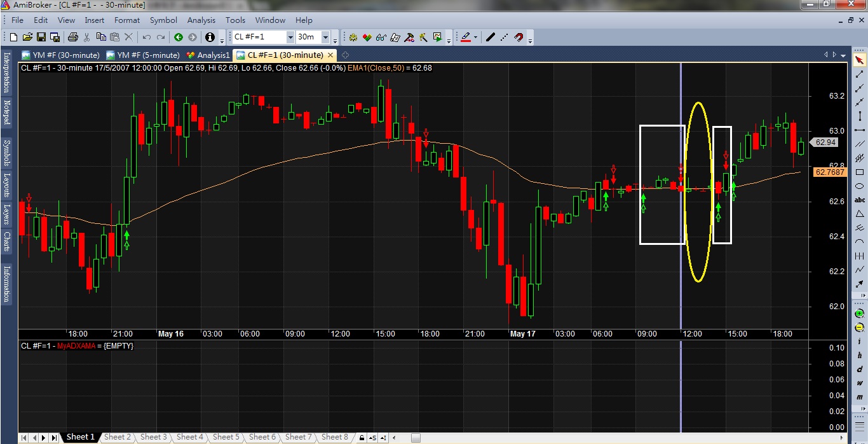Click the Cut scissors icon
868x444 pixels.
88,38
